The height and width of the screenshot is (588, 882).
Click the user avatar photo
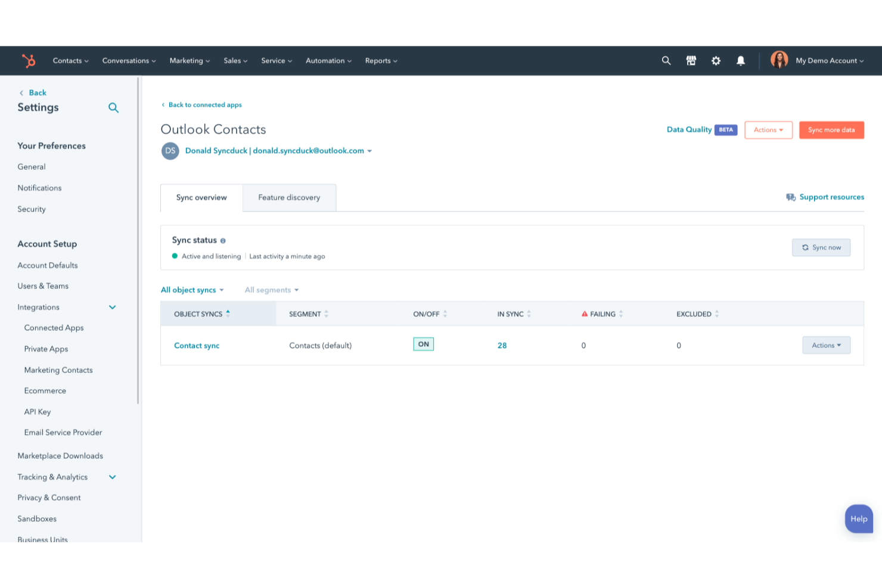click(779, 60)
